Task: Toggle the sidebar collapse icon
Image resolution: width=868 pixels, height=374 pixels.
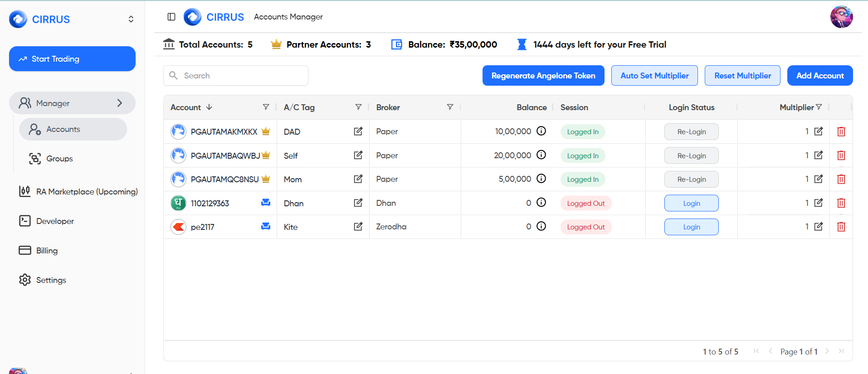Action: coord(171,17)
